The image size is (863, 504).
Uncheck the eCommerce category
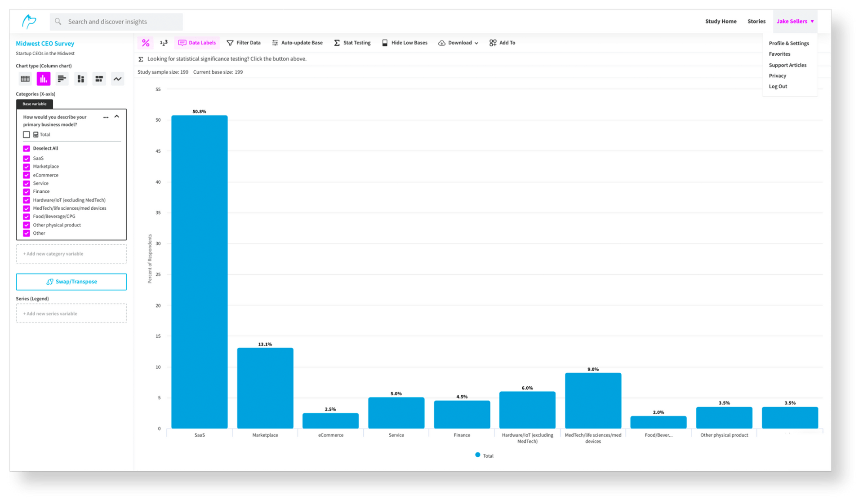pyautogui.click(x=27, y=175)
